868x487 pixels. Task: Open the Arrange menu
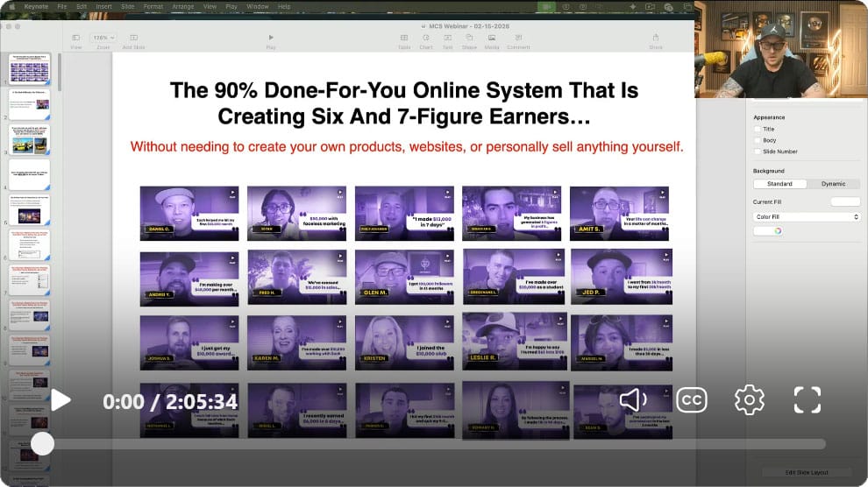182,7
